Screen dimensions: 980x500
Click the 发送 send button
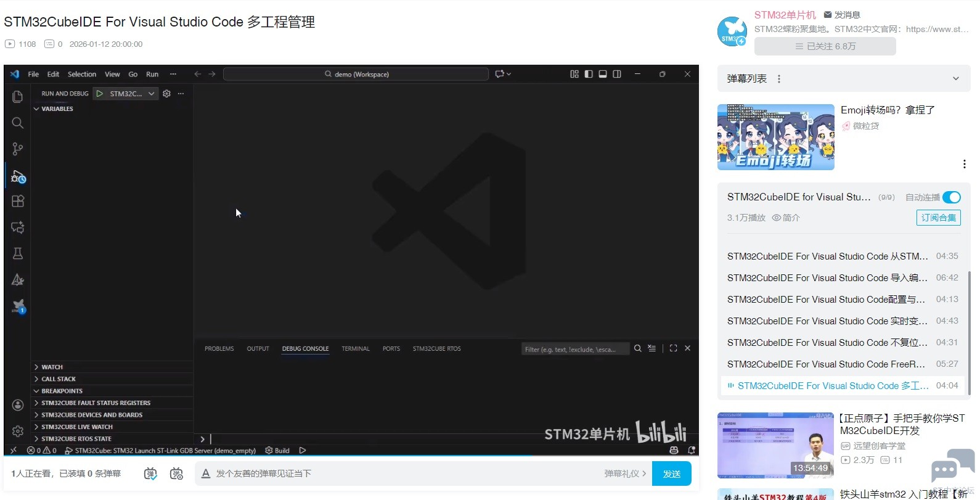pyautogui.click(x=671, y=473)
